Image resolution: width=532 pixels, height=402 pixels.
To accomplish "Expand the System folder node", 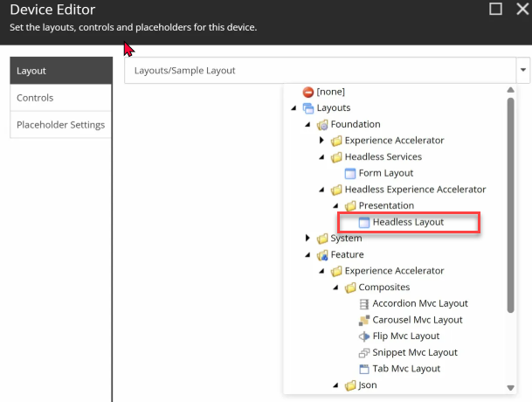I will coord(307,239).
